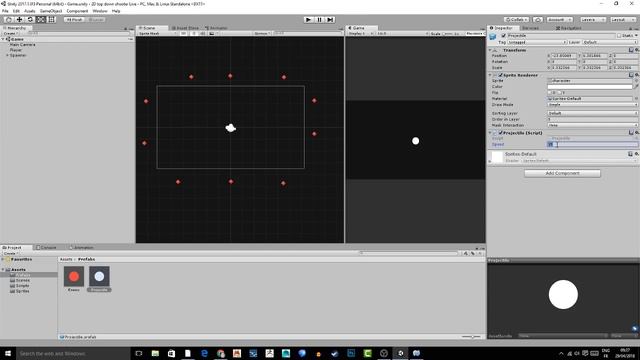This screenshot has height=360, width=640.
Task: Open the Transform component settings gear
Action: pyautogui.click(x=637, y=50)
